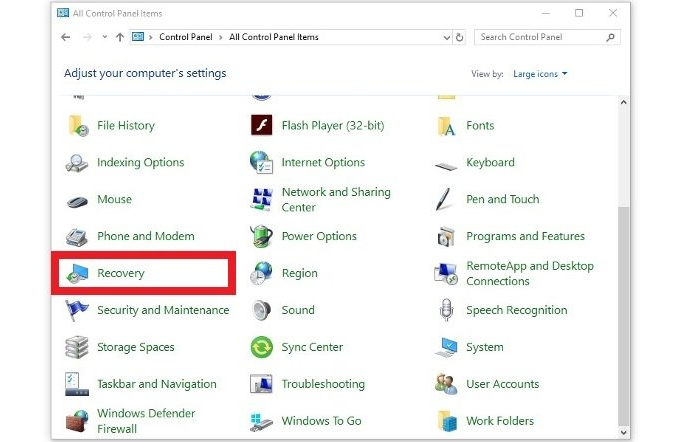Open the Internet Options globe icon
This screenshot has height=442, width=700.
pos(262,163)
